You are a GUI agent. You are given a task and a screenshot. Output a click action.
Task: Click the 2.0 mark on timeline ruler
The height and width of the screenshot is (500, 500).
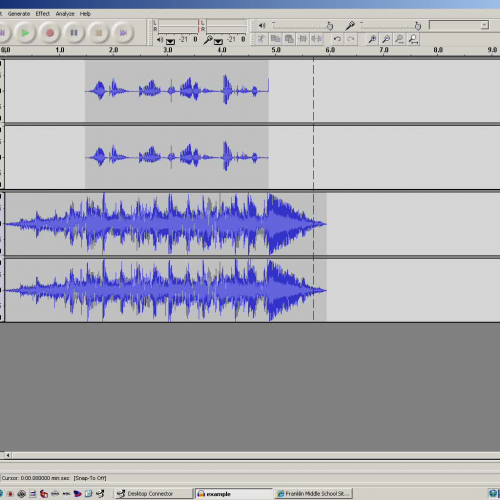click(x=114, y=50)
